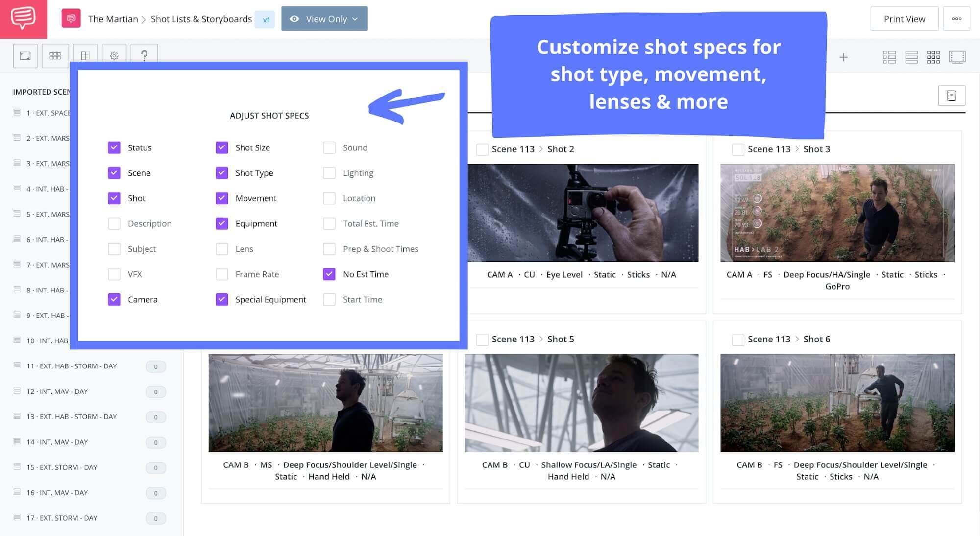Click shot count badge for scene 14
The height and width of the screenshot is (536, 980).
(x=156, y=442)
